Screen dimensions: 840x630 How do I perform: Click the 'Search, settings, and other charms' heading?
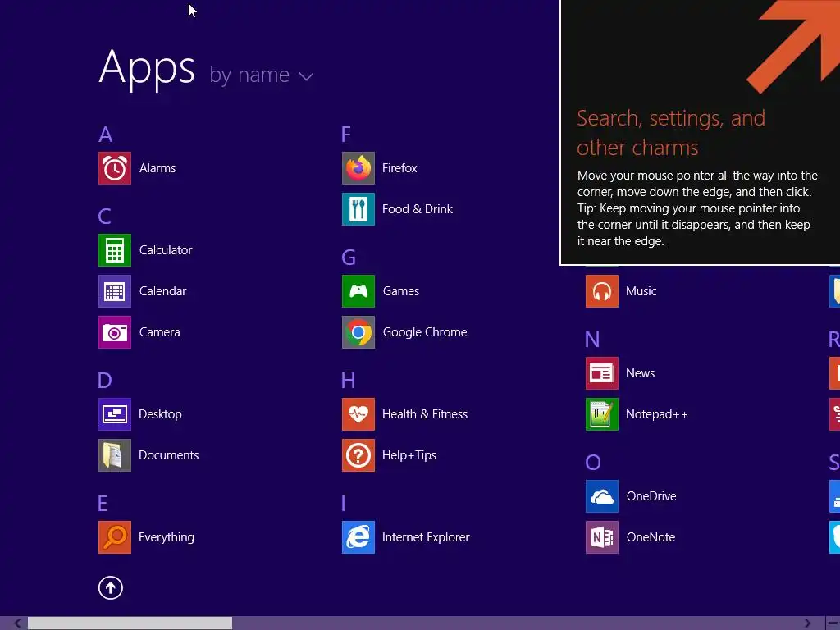(x=671, y=133)
